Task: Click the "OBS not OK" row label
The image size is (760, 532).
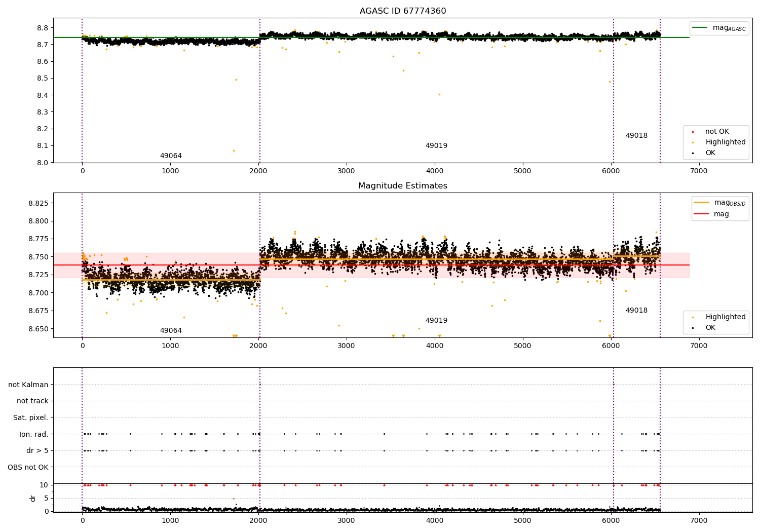Action: point(28,467)
